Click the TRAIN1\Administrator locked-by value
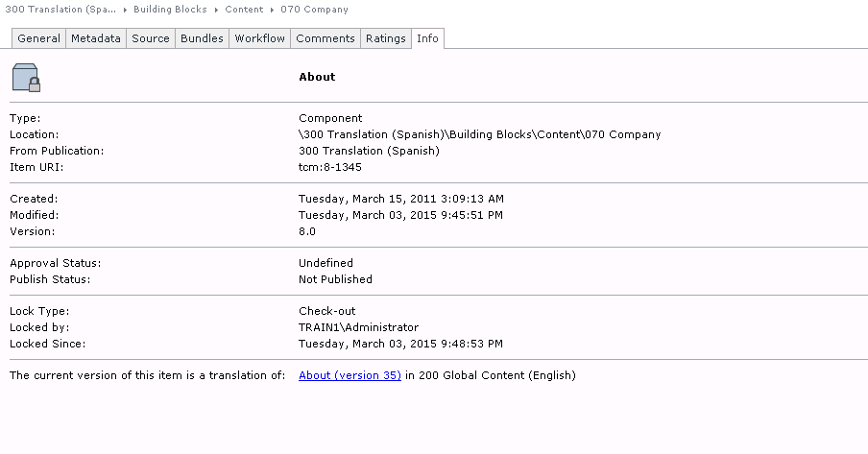Screen dimensions: 868x454 (x=358, y=327)
